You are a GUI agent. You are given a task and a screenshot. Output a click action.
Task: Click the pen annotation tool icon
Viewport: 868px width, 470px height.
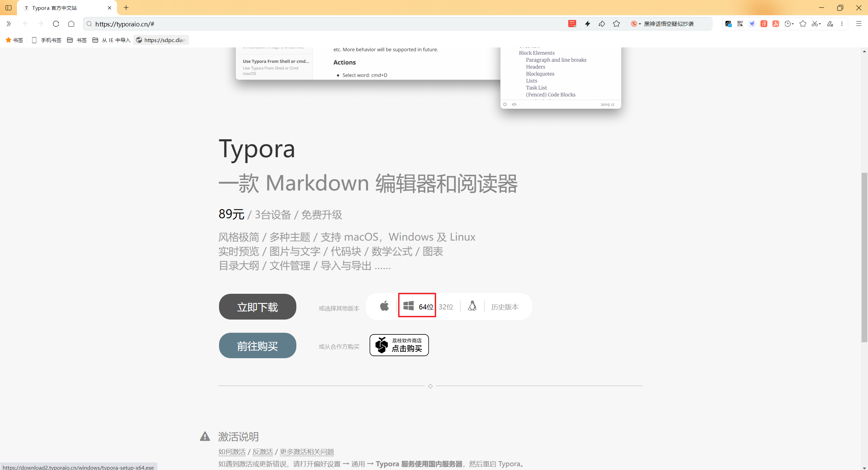(830, 24)
